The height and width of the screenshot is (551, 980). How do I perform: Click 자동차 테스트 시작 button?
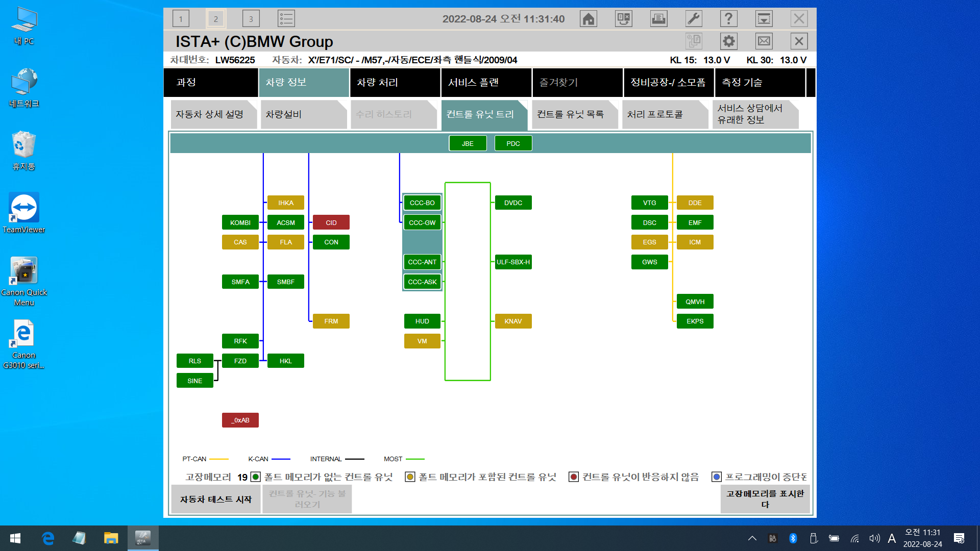click(215, 499)
